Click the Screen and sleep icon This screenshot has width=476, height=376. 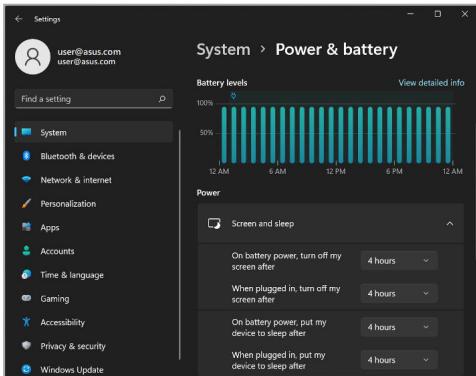214,223
